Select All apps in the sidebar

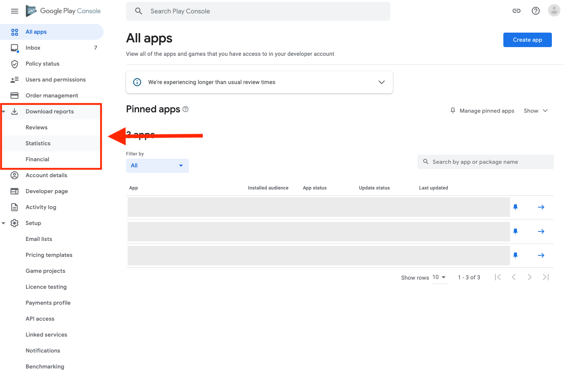(52, 32)
